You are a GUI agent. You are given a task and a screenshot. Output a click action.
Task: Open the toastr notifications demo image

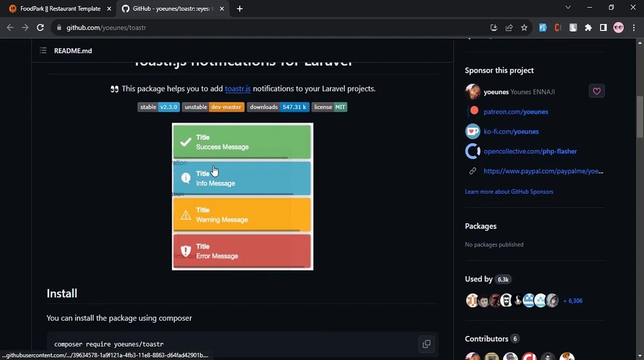[243, 196]
